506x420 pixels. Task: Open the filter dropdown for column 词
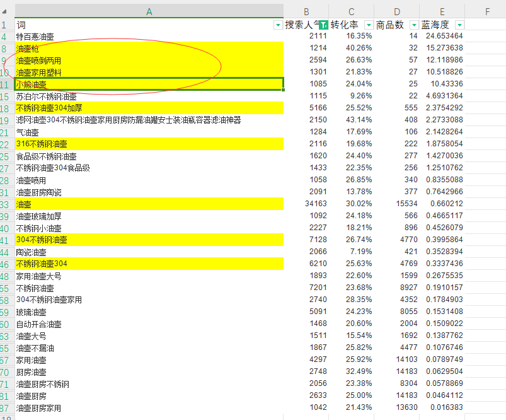coord(279,25)
